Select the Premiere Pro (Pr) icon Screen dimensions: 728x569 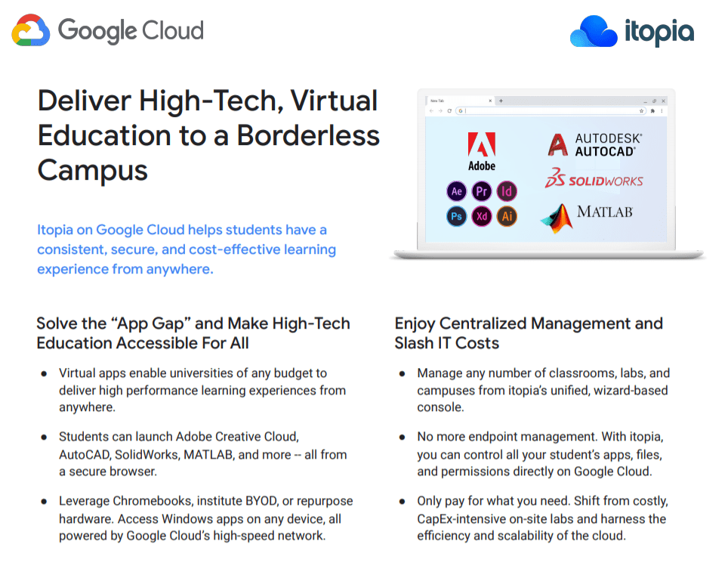tap(482, 191)
